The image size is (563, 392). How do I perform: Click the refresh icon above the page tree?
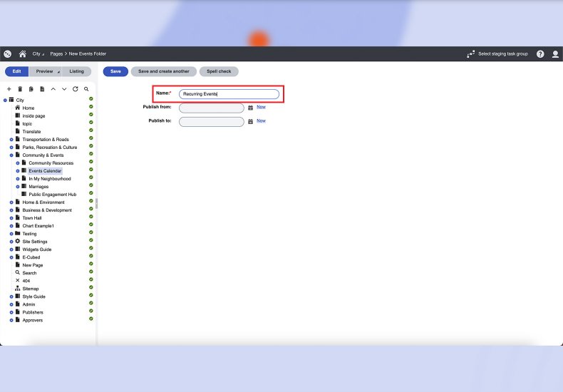click(75, 89)
